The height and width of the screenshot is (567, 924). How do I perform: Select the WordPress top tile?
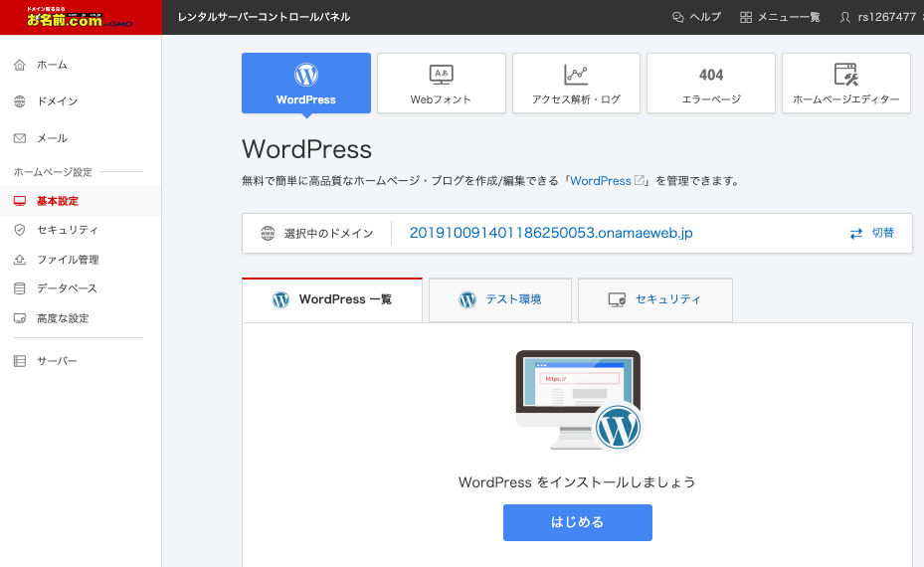pyautogui.click(x=306, y=84)
